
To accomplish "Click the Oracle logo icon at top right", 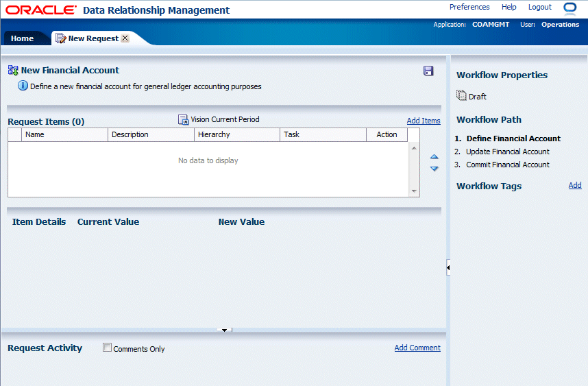I will [569, 8].
